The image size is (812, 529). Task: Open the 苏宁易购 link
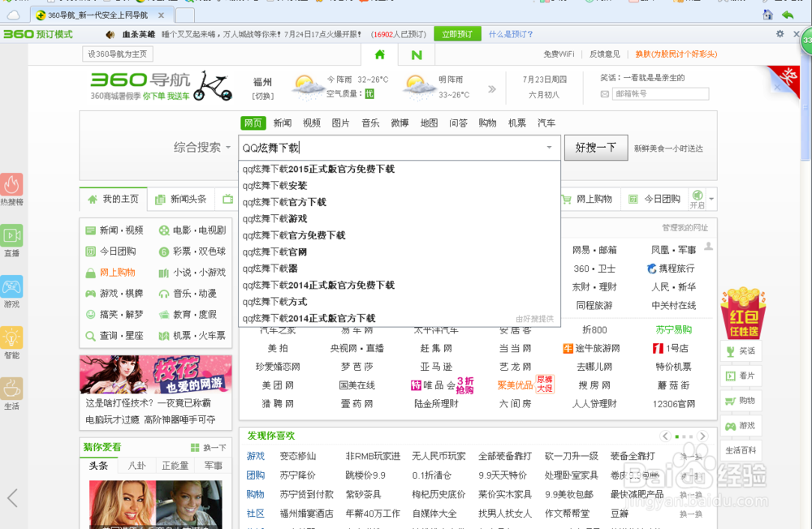pos(673,329)
